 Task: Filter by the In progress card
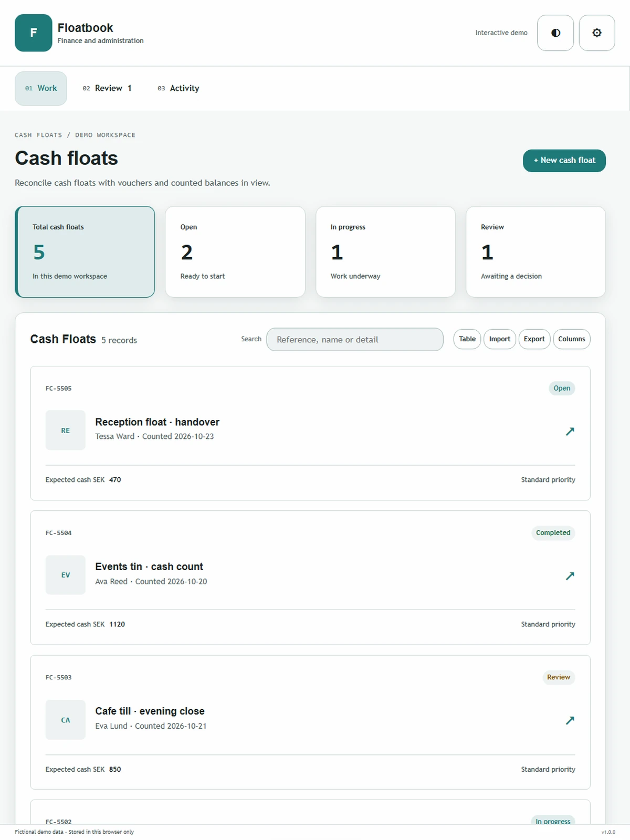pos(386,251)
